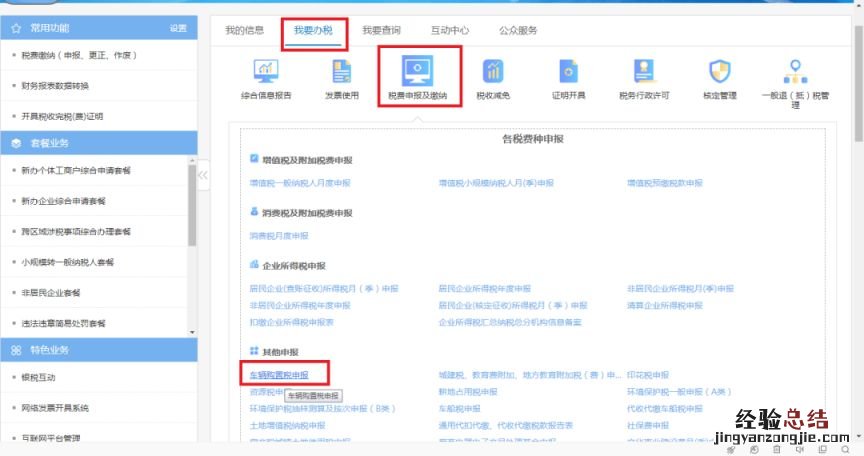Click the 设置 link in 常用功能 header
This screenshot has height=456, width=864.
[178, 28]
